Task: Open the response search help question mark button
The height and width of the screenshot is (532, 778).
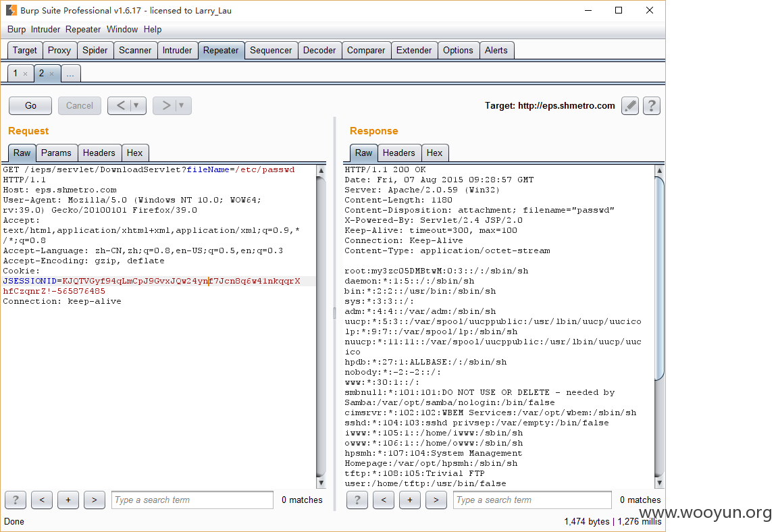Action: [x=357, y=500]
